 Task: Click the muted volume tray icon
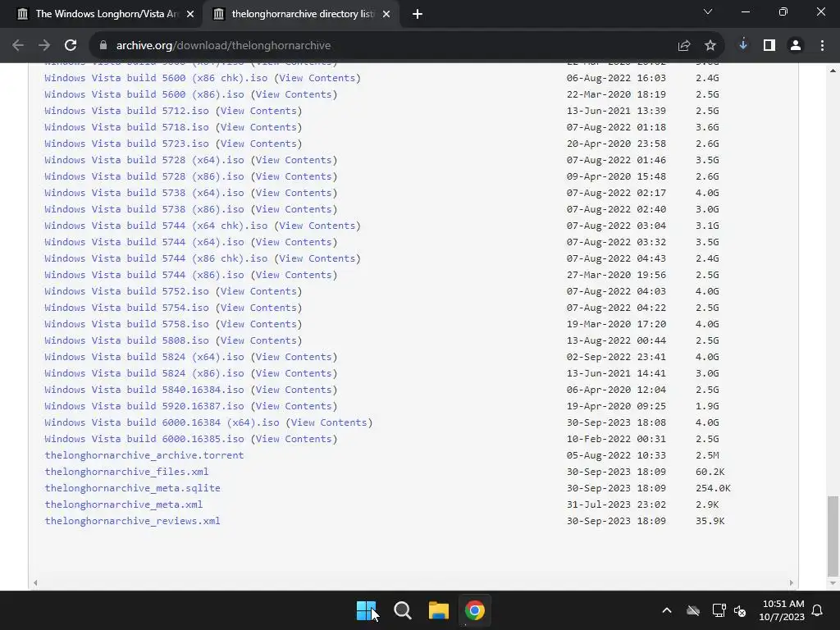pyautogui.click(x=740, y=610)
